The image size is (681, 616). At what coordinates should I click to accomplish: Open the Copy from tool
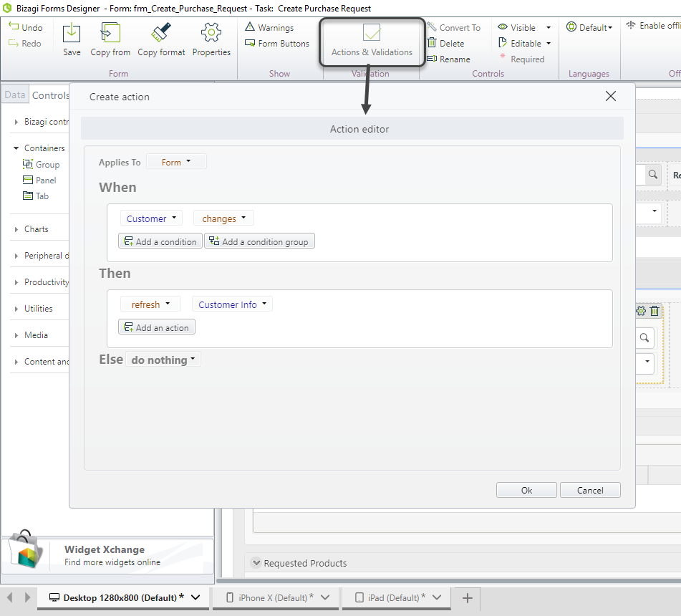[x=110, y=33]
